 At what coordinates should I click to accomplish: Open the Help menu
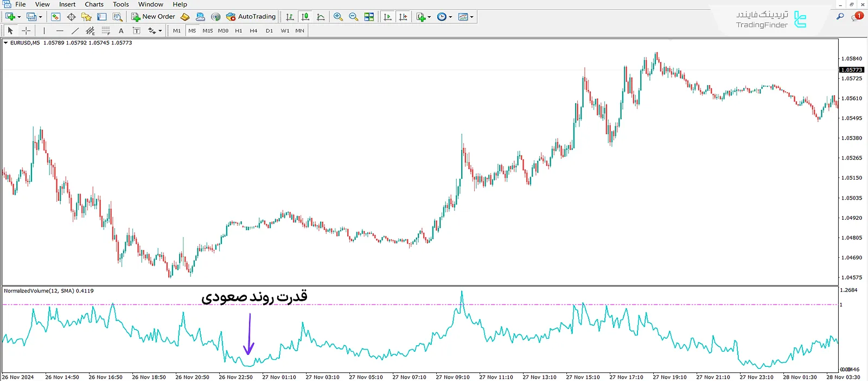[180, 4]
